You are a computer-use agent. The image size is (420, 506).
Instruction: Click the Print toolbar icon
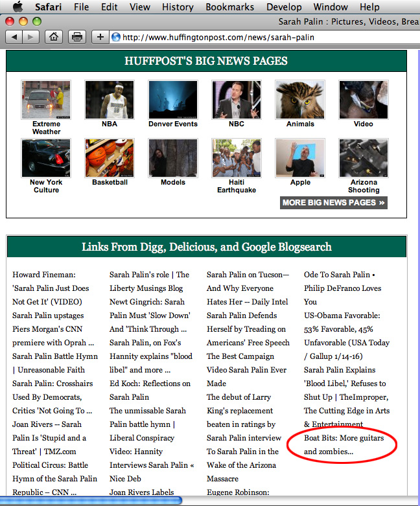click(77, 37)
